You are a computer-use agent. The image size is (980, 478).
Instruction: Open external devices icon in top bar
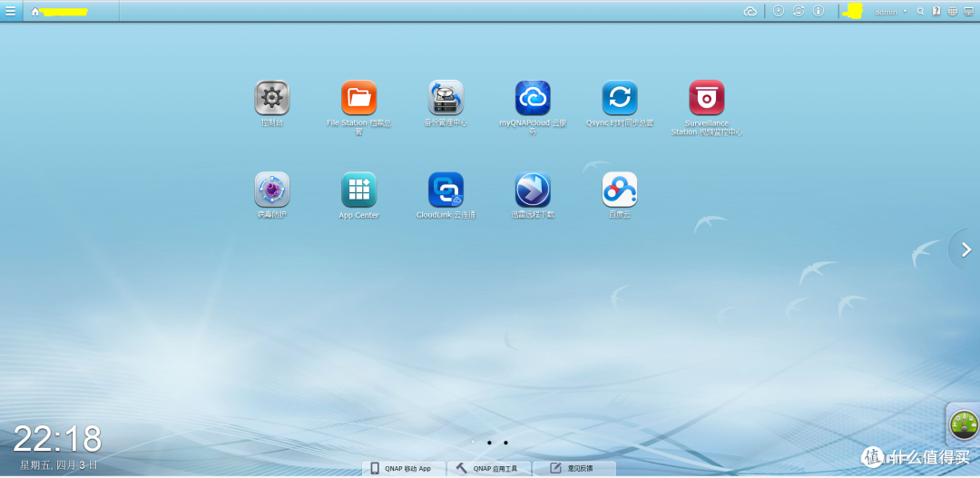pyautogui.click(x=799, y=11)
